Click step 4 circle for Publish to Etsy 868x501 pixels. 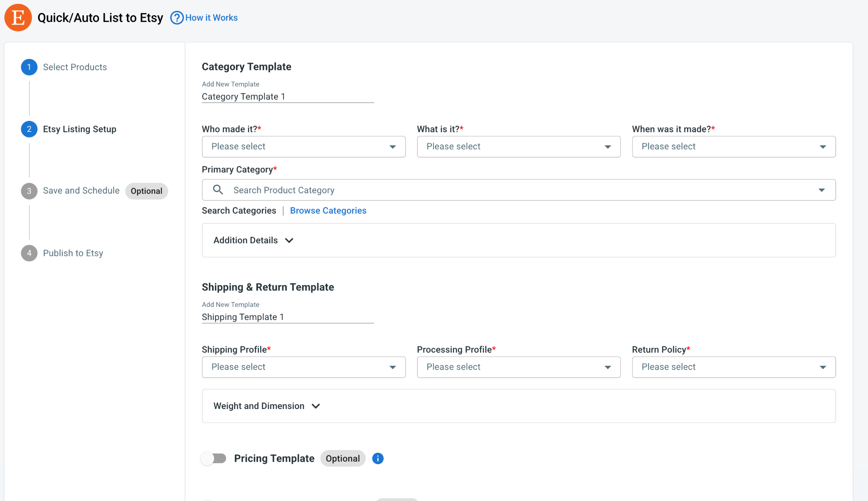[29, 253]
